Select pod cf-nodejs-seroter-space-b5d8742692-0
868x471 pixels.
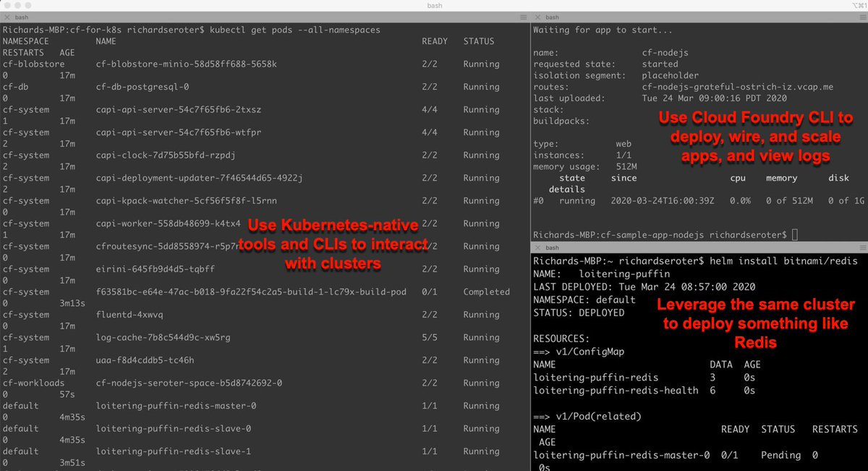(189, 383)
